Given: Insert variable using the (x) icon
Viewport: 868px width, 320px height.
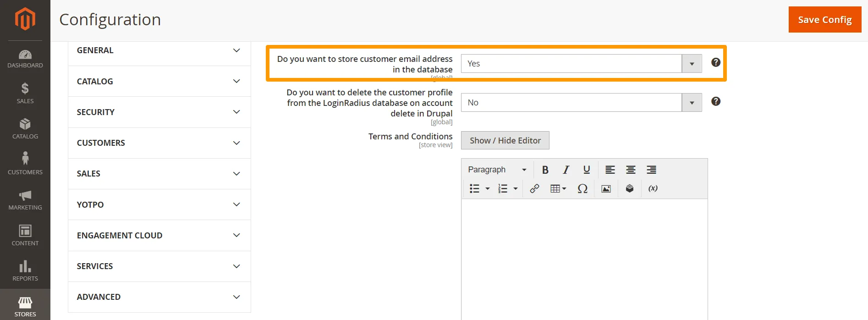Looking at the screenshot, I should [653, 189].
